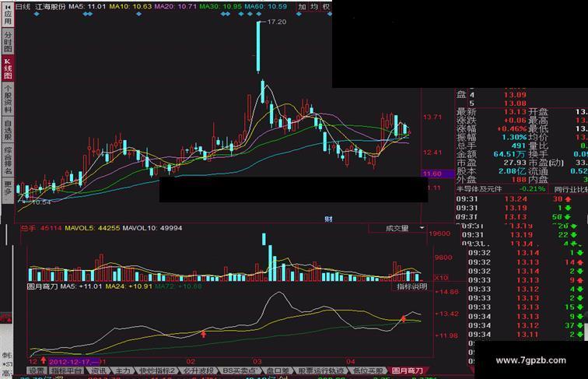Open the 应用 sidebar tab
Viewport: 588px width, 379px height.
click(8, 16)
